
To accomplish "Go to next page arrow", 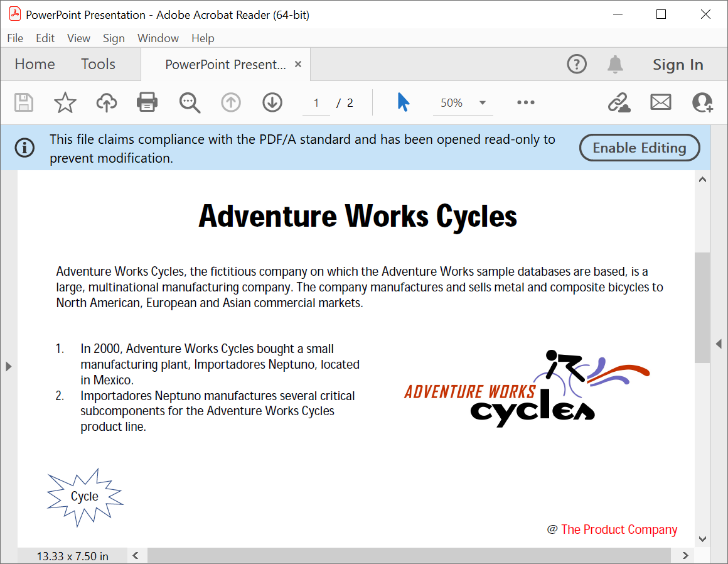I will 272,102.
